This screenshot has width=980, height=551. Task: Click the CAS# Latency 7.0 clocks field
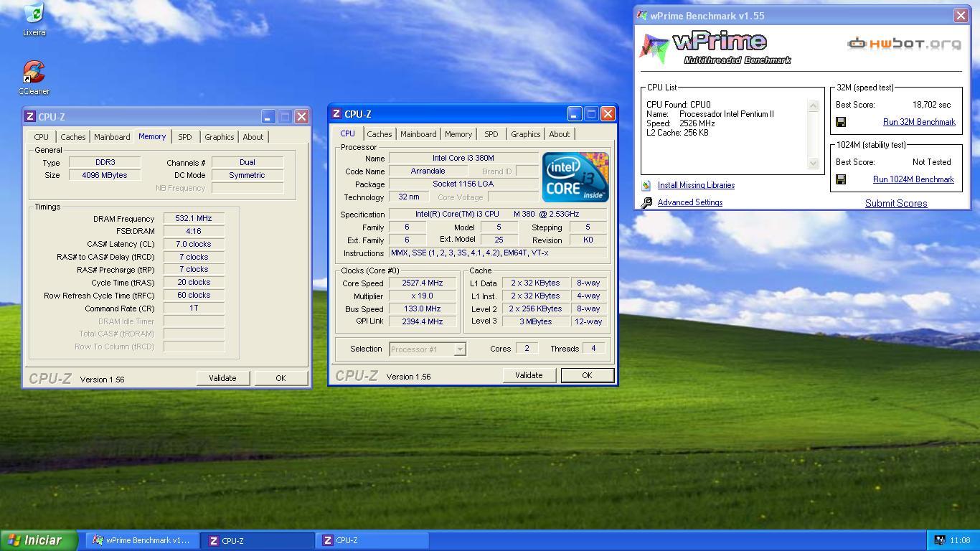pos(194,244)
